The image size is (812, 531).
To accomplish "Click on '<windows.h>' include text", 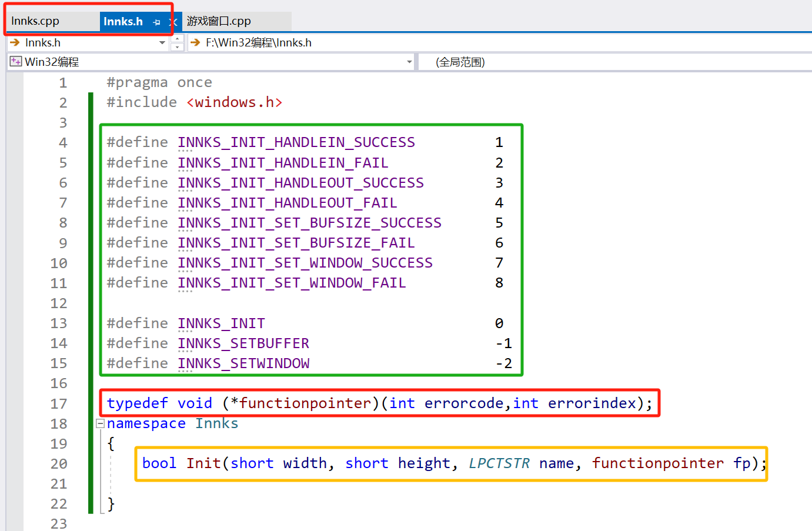I will (234, 102).
